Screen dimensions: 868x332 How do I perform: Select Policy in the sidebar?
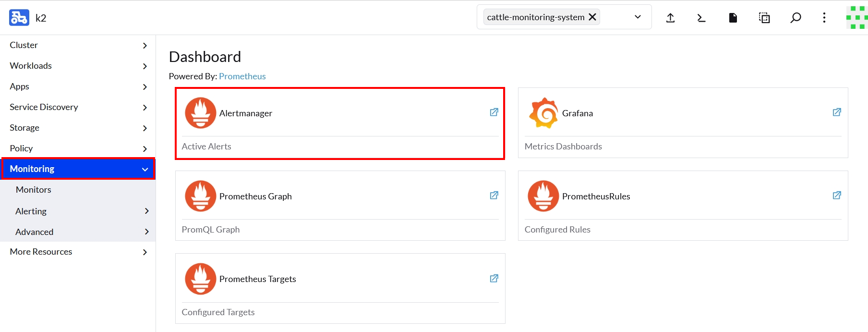[22, 148]
